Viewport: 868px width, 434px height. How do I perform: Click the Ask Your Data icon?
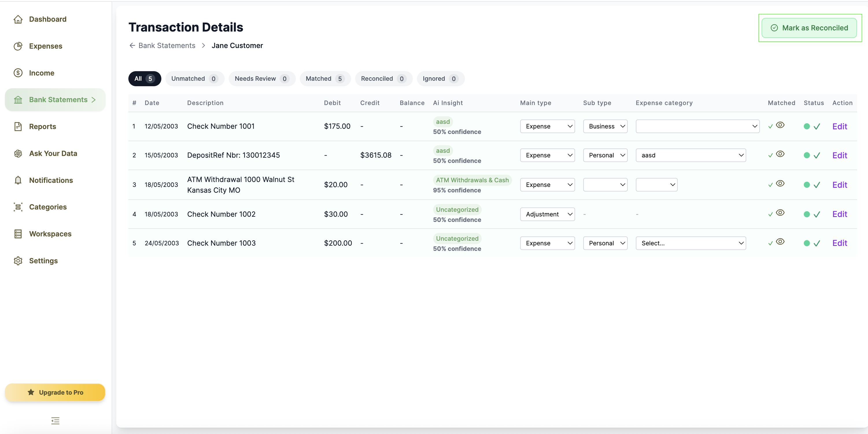[x=18, y=153]
